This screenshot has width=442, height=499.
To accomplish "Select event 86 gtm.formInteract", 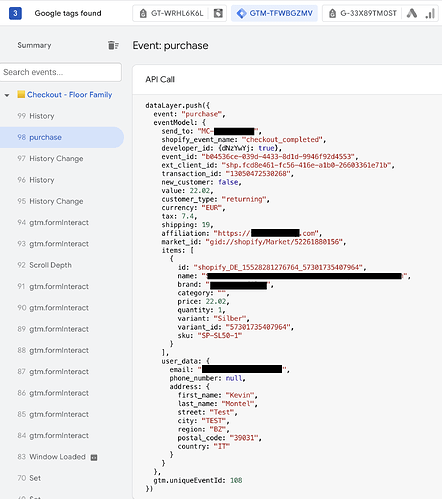I will [x=62, y=393].
